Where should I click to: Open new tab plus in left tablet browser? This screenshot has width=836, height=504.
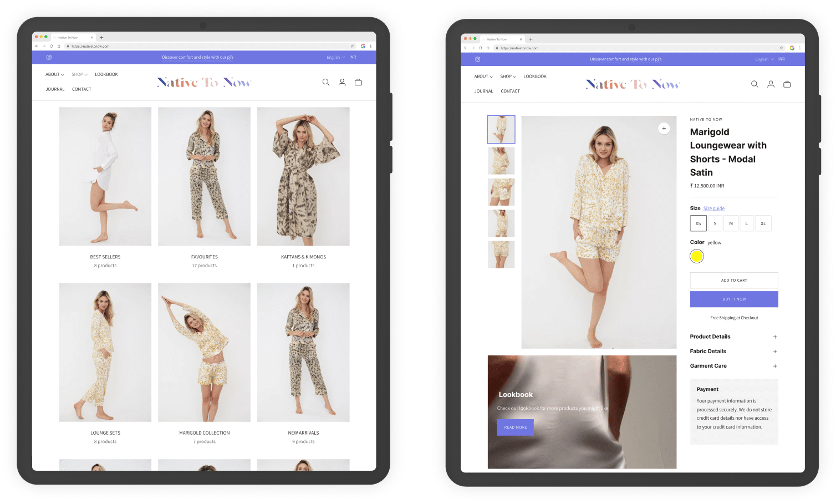click(101, 38)
